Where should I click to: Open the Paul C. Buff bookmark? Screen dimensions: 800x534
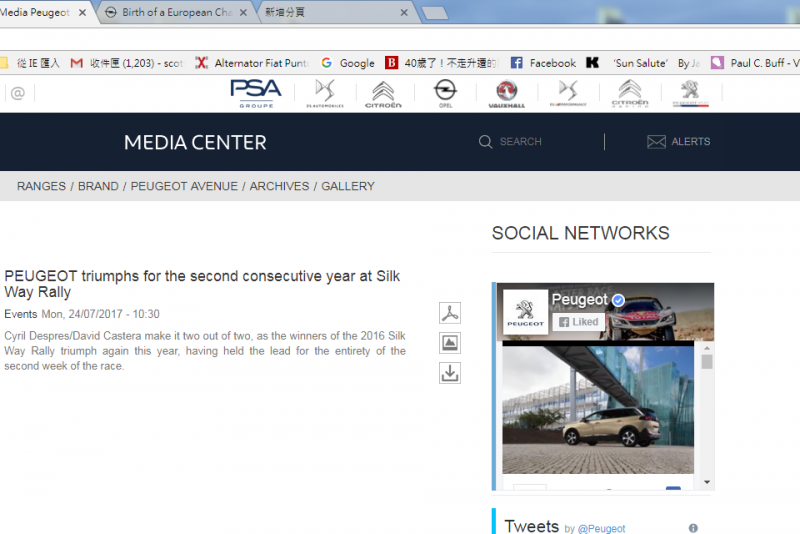point(755,63)
